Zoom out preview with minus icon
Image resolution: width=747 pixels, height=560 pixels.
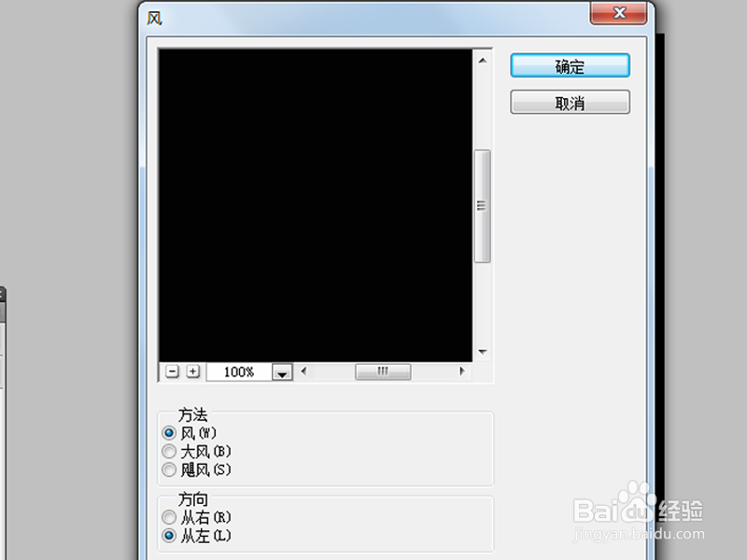pyautogui.click(x=172, y=371)
